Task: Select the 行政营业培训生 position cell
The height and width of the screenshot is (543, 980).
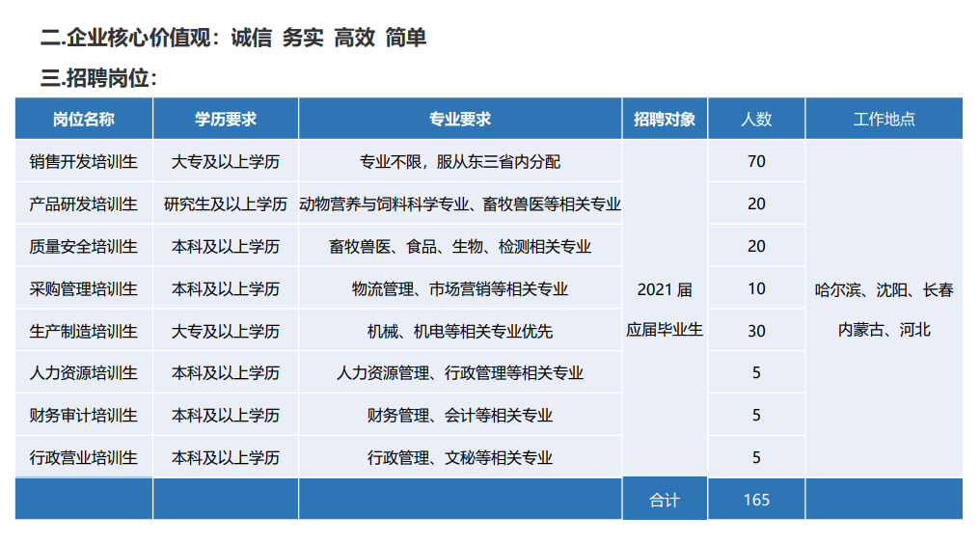Action: tap(84, 458)
